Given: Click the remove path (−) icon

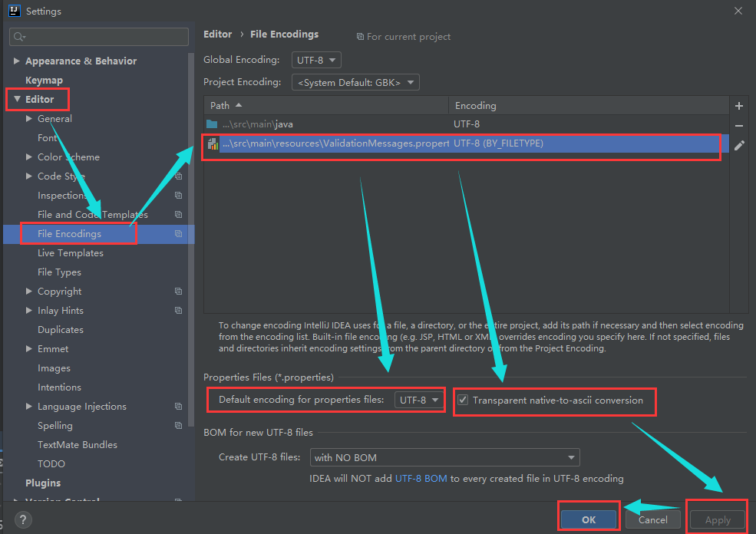Looking at the screenshot, I should coord(738,125).
